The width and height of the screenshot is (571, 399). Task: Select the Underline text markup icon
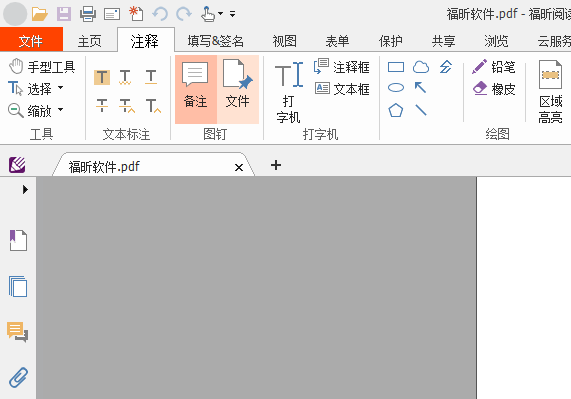click(151, 77)
